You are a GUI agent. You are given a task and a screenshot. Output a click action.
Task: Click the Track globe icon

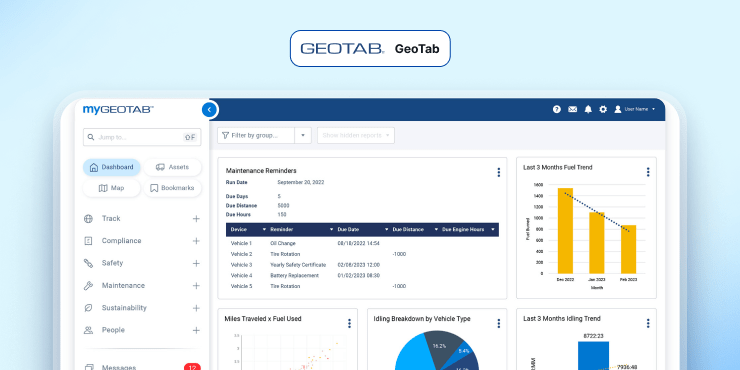[x=88, y=219]
